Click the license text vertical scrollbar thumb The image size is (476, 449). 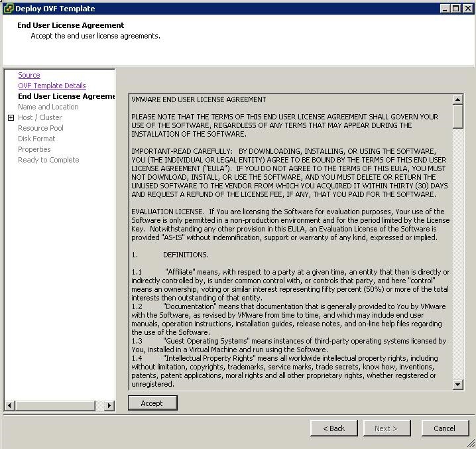pos(458,116)
